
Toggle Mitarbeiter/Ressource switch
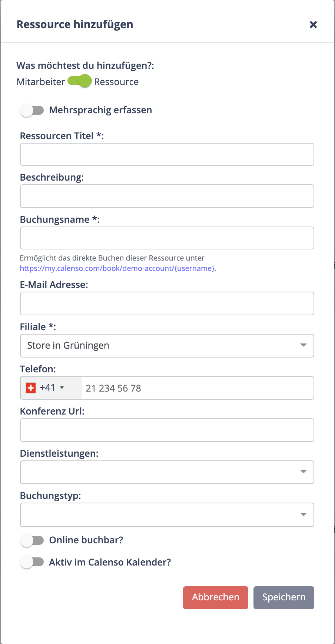click(x=80, y=81)
